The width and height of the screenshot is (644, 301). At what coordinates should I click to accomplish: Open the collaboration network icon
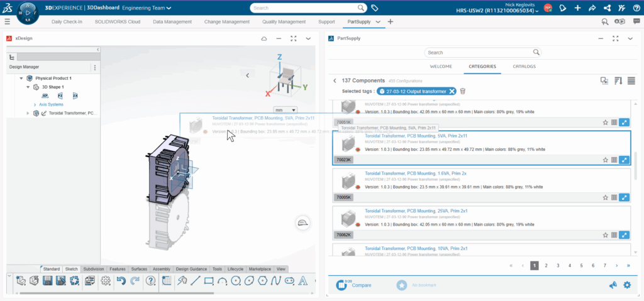607,8
